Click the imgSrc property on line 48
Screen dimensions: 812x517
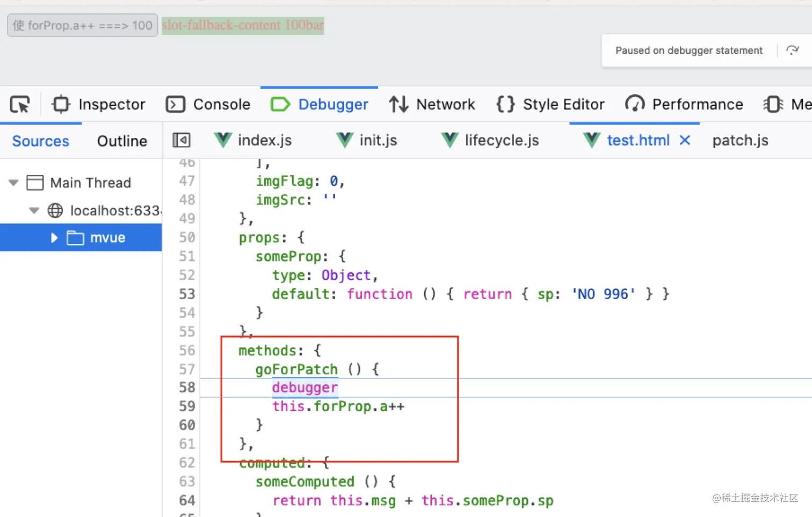coord(281,200)
